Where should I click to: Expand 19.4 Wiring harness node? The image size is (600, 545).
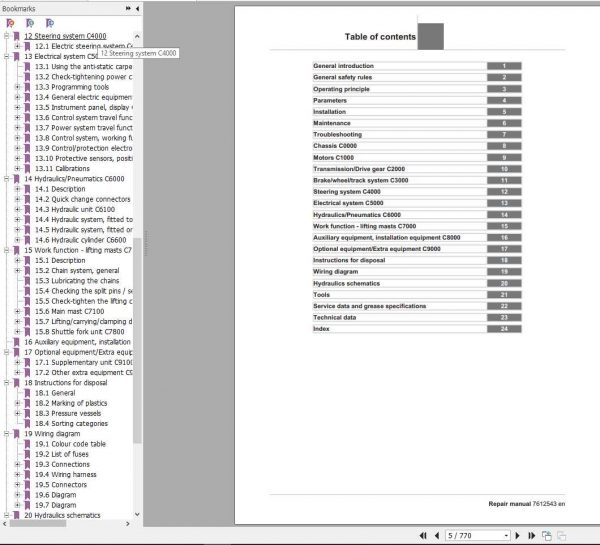(17, 475)
